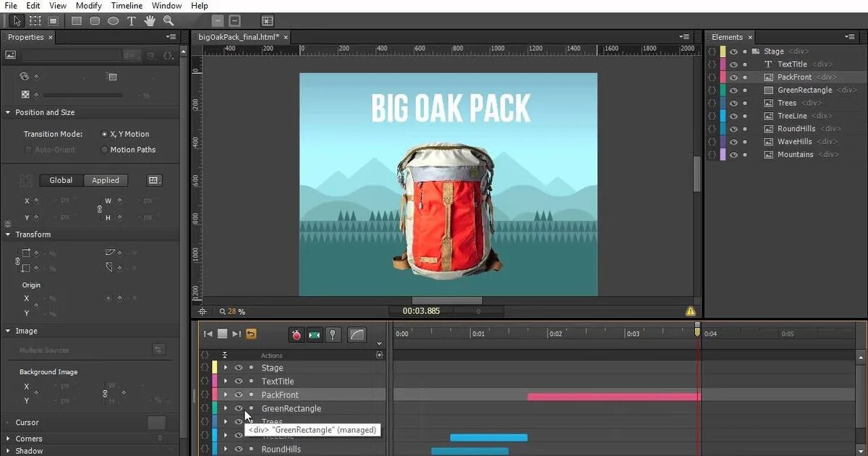This screenshot has width=868, height=456.
Task: Select the Hand tool
Action: click(149, 20)
